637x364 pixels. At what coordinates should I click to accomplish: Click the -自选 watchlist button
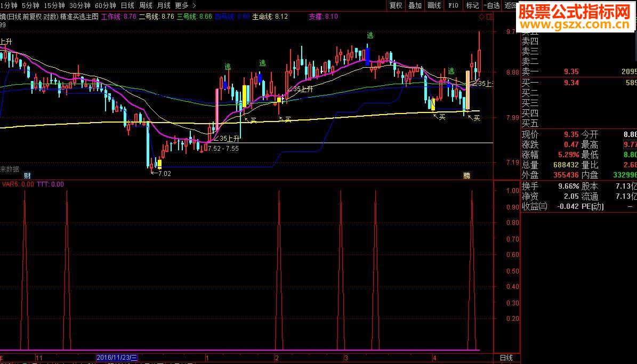492,5
